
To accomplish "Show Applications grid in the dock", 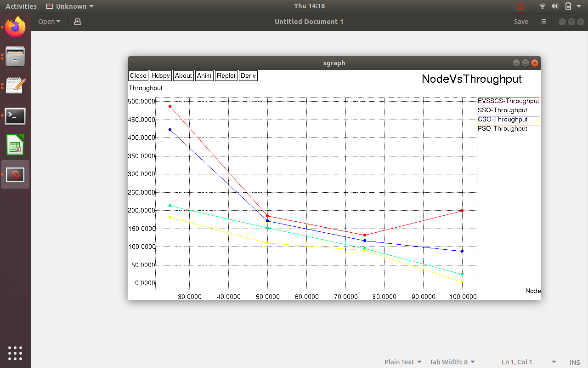I will coord(15,353).
